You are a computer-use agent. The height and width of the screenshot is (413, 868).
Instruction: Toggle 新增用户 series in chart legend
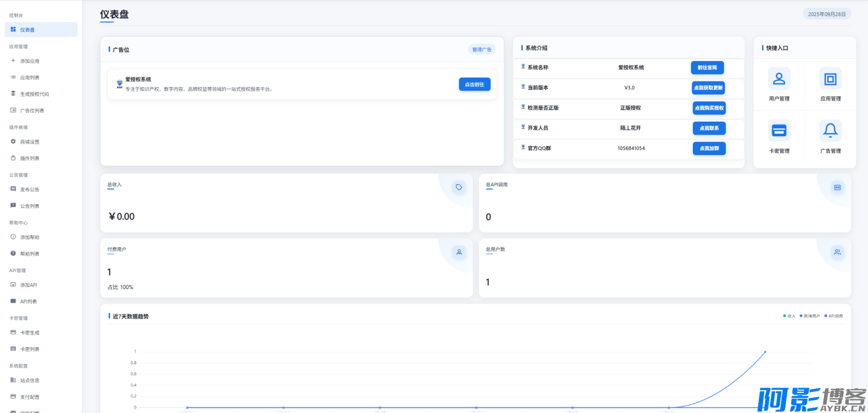pos(810,316)
